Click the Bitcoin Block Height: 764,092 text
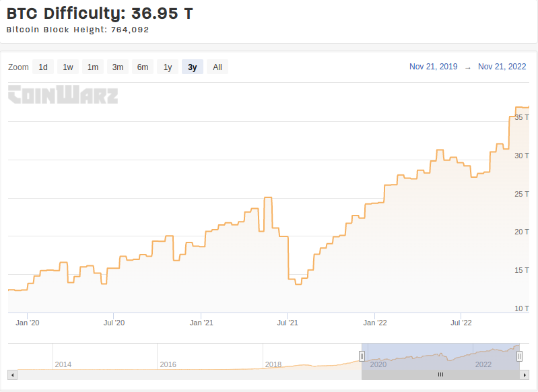 pyautogui.click(x=77, y=30)
